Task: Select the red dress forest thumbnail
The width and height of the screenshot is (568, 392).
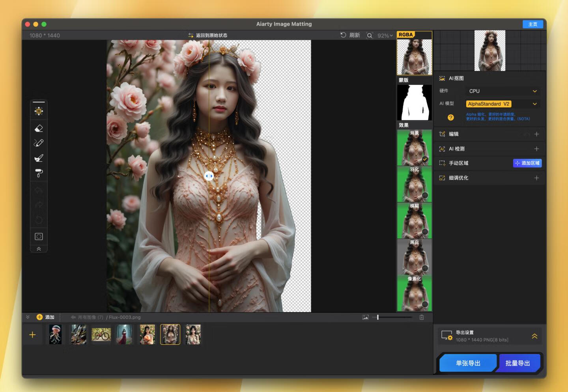Action: (x=124, y=334)
